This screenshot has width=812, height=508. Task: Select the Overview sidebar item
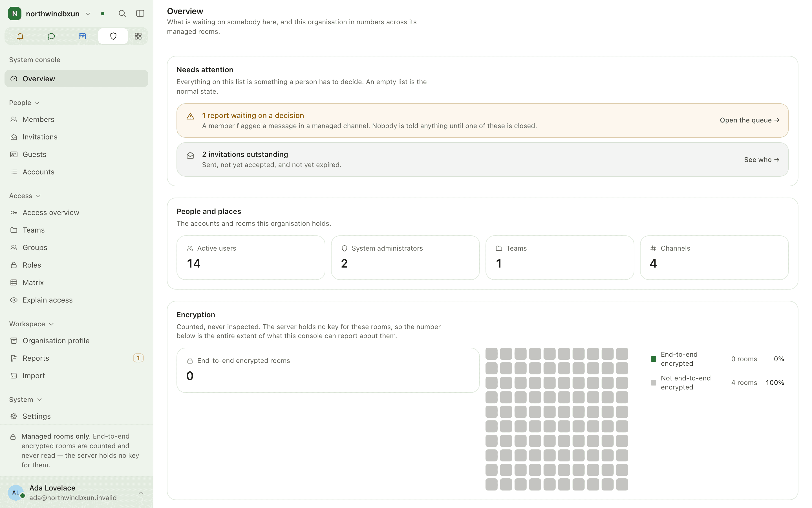[x=76, y=79]
